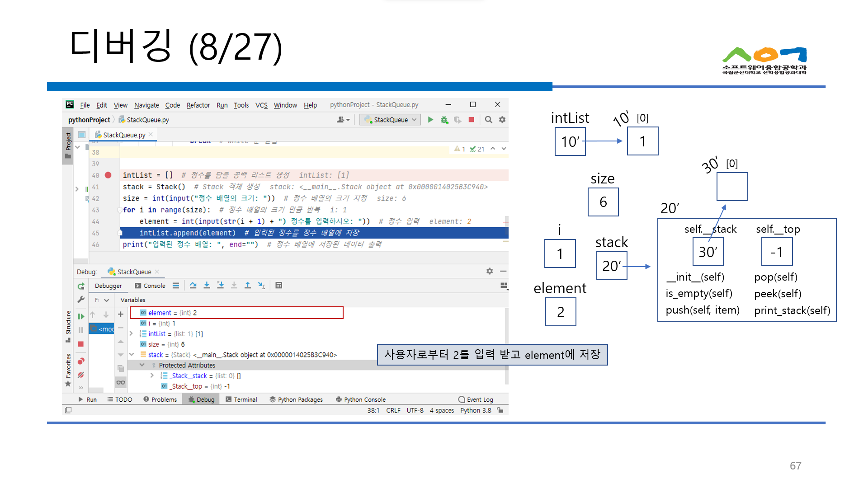Click the Step Out arrow icon

point(248,285)
